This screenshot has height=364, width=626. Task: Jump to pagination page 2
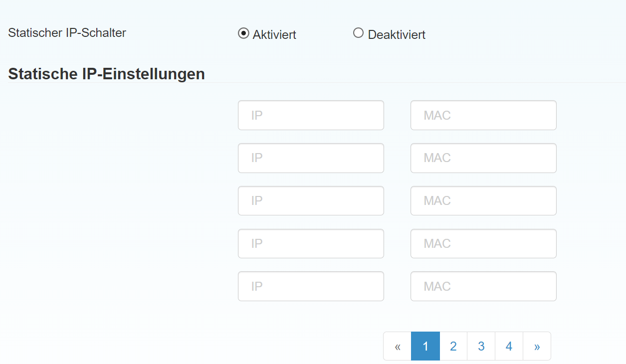tap(453, 346)
